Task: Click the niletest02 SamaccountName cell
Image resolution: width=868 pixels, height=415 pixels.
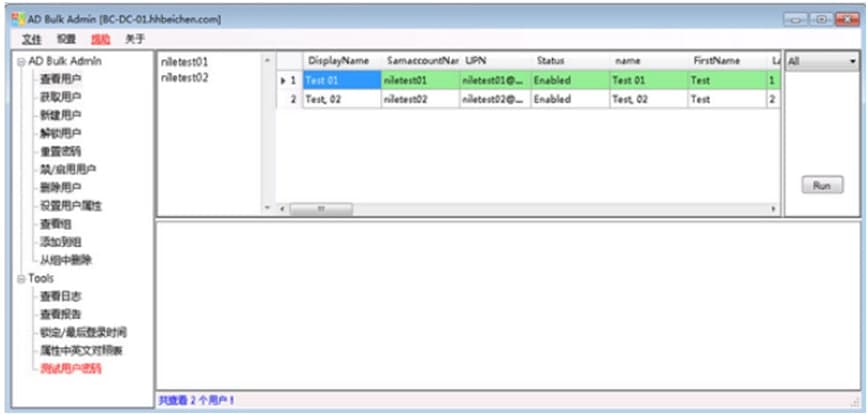Action: click(421, 100)
